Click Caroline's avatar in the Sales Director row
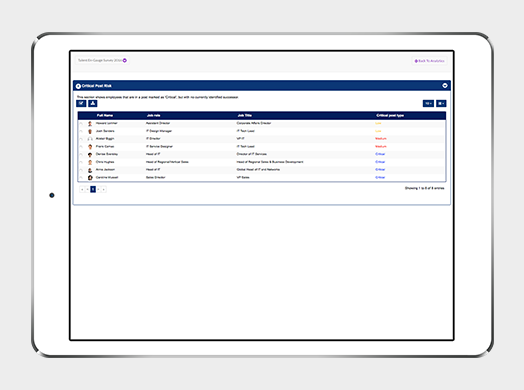 click(x=90, y=178)
